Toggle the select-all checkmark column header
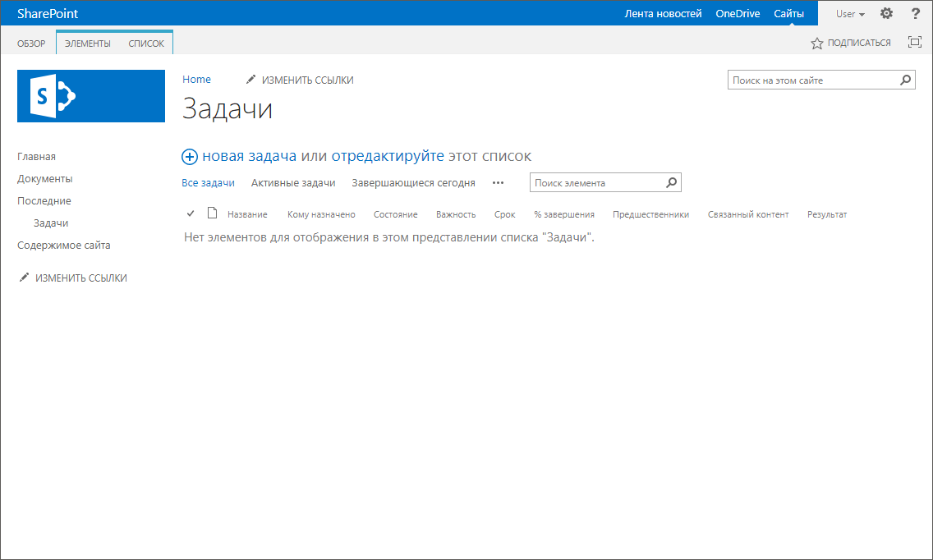 coord(191,213)
